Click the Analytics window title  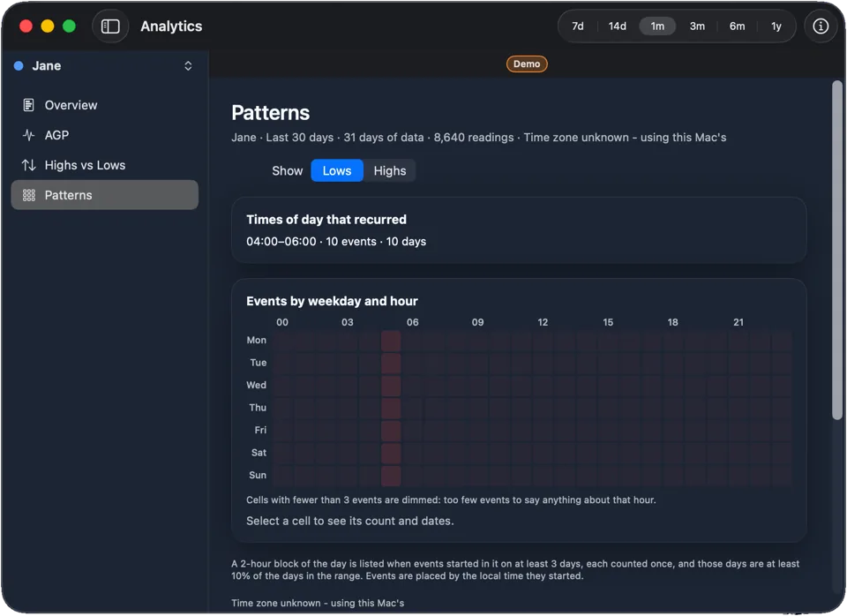171,26
